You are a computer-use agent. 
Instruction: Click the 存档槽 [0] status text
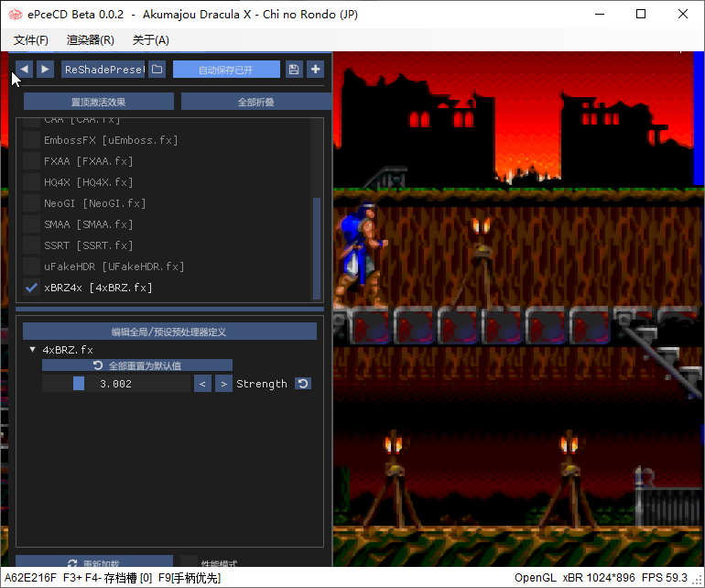click(x=127, y=578)
